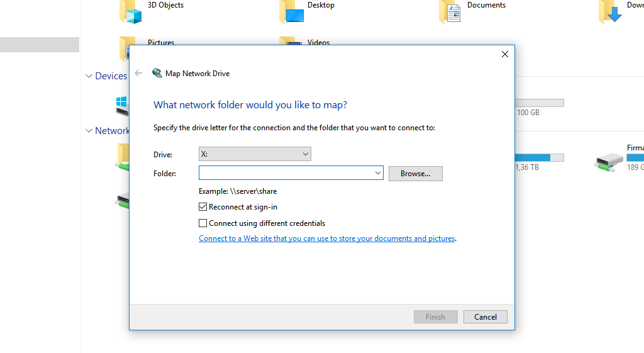Image resolution: width=644 pixels, height=353 pixels.
Task: Click inside the Folder path text field
Action: pos(286,173)
